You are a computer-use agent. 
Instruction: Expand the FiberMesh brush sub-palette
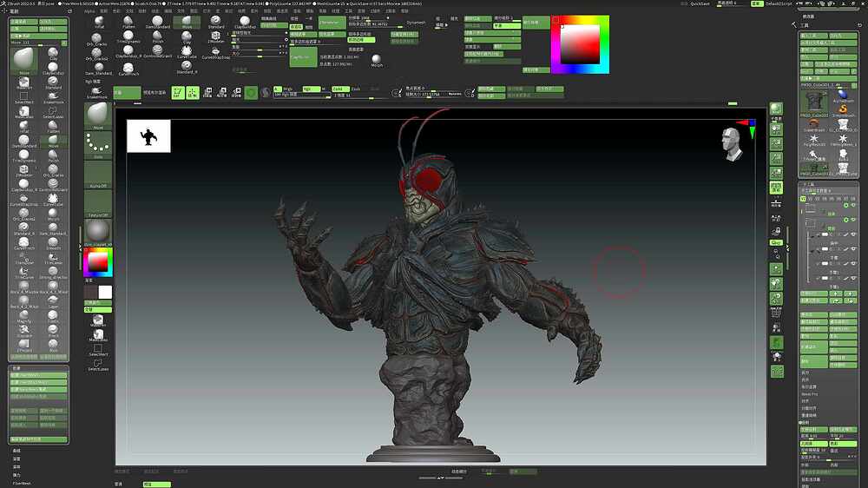23,483
